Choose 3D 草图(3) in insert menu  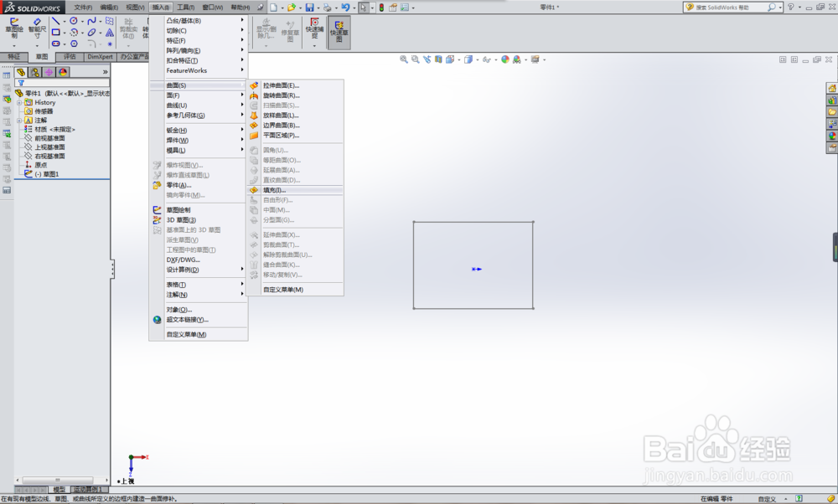pos(199,220)
